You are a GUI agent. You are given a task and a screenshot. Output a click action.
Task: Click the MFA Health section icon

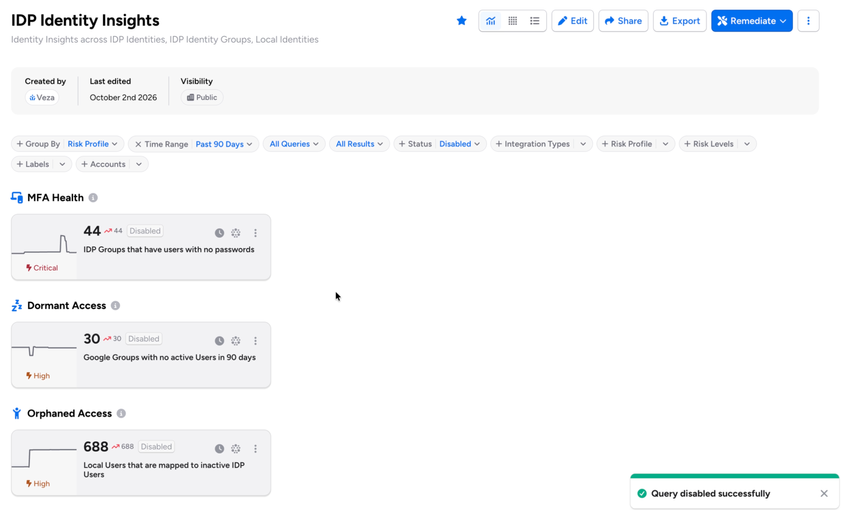17,198
